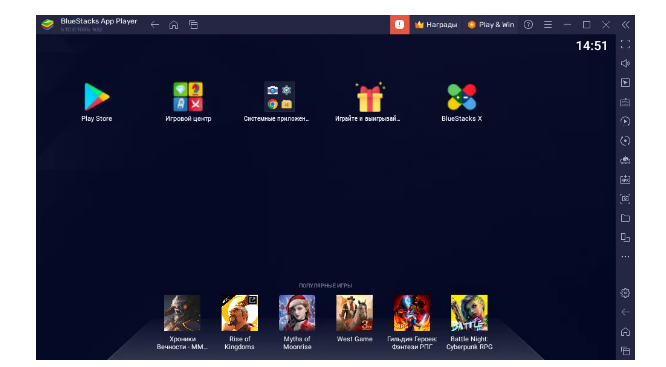666x367 pixels.
Task: Open recent apps icon in the sidebar
Action: click(x=625, y=351)
